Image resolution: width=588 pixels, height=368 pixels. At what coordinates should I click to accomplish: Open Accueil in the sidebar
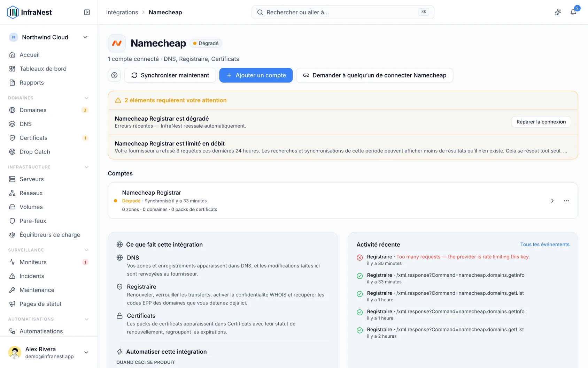coord(49,55)
